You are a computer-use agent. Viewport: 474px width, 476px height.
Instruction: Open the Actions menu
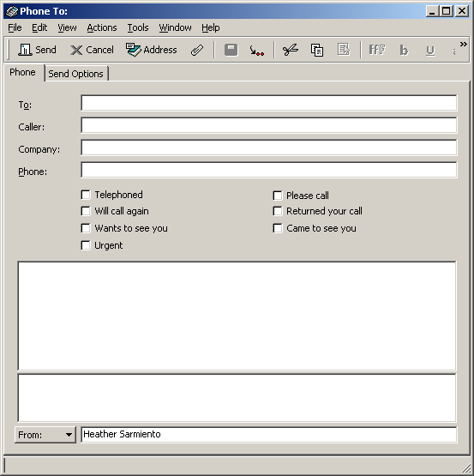pos(102,27)
